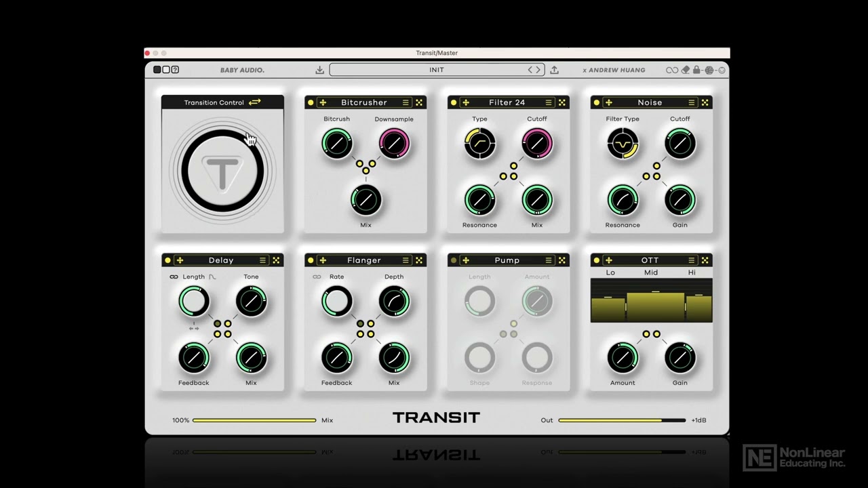Randomize the Filter 24 module with its dice icon

tap(562, 102)
